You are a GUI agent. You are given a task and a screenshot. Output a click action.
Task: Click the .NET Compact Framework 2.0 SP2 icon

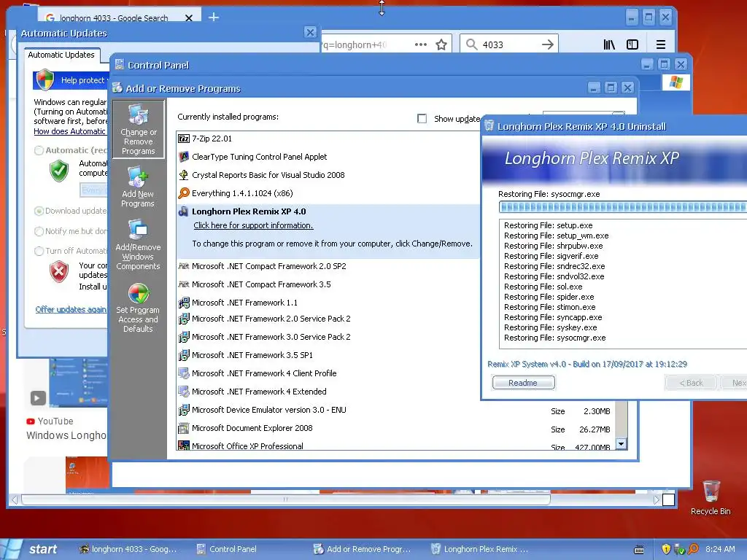pyautogui.click(x=183, y=266)
